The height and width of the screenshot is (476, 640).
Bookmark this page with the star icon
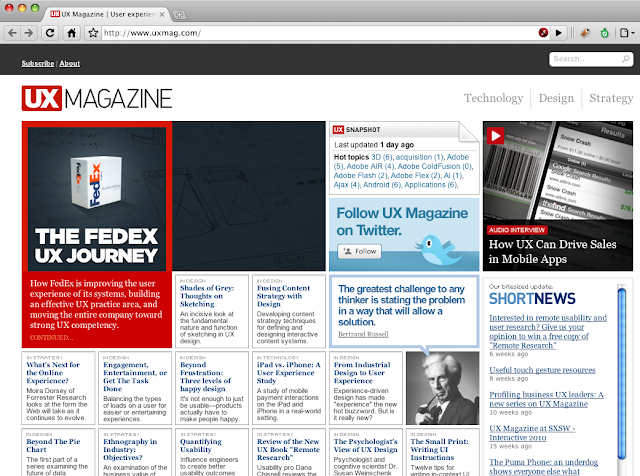(93, 33)
